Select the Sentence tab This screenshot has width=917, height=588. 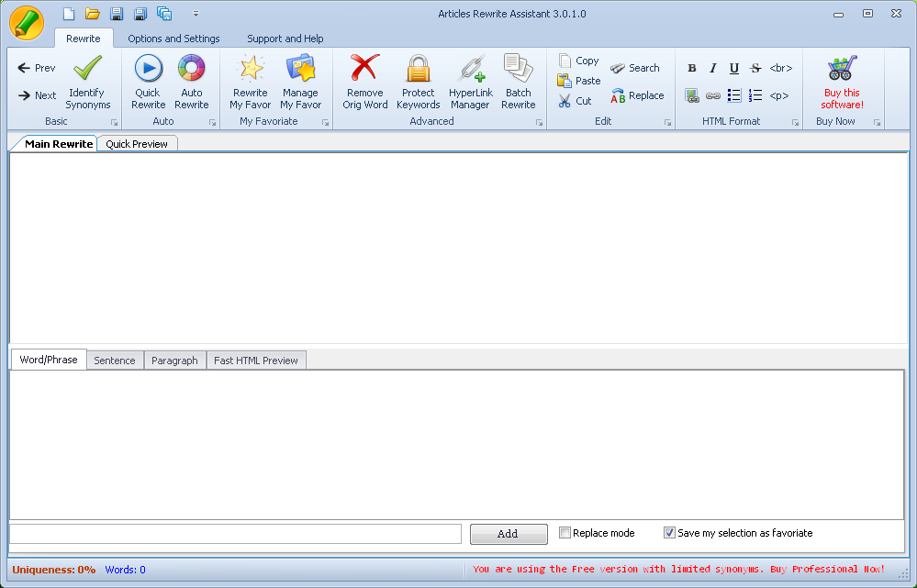pos(115,361)
